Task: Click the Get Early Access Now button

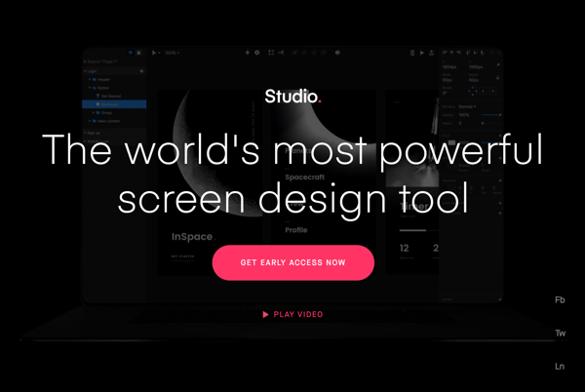Action: point(292,262)
